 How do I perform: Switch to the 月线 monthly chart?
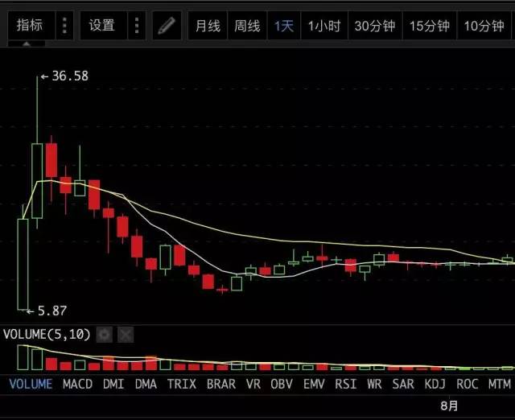[208, 26]
